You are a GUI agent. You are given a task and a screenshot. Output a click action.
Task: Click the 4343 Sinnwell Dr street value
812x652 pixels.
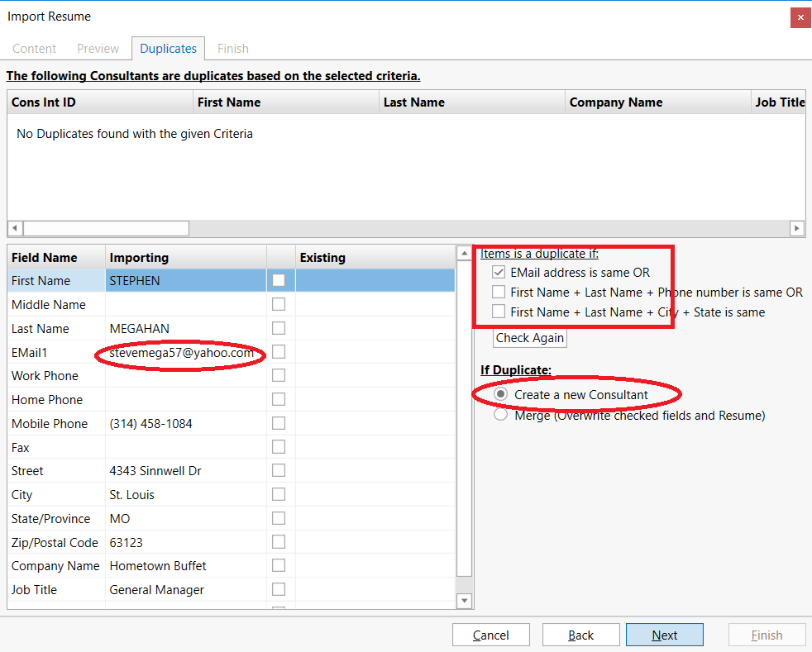186,471
